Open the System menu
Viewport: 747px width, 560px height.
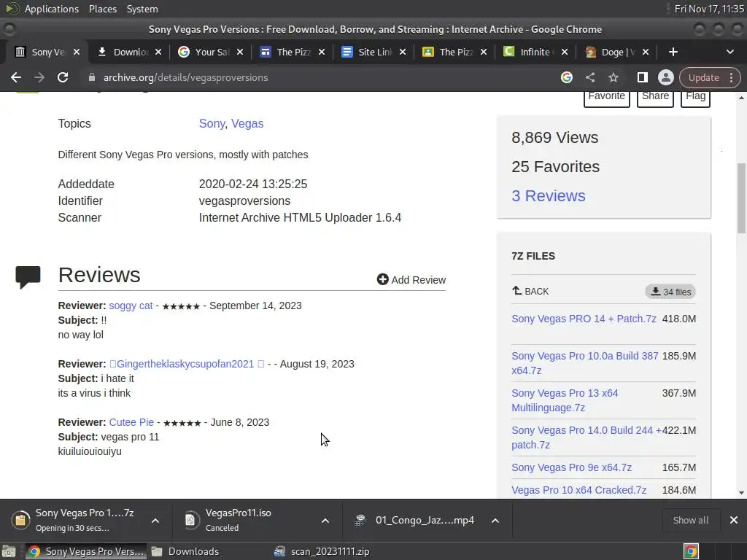[x=142, y=9]
